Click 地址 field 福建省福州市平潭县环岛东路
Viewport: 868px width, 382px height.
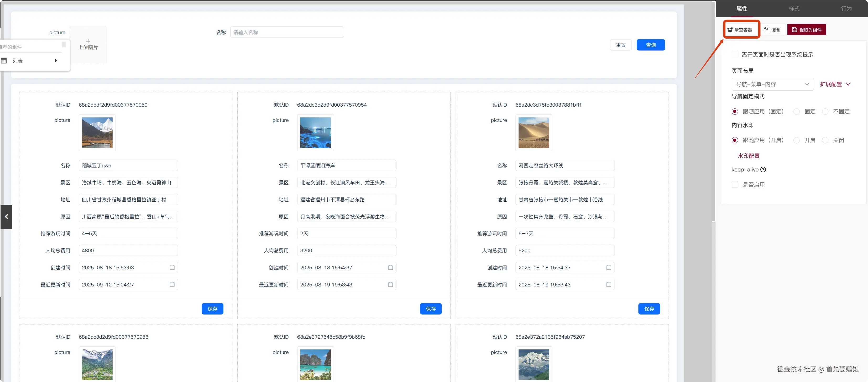coord(346,200)
